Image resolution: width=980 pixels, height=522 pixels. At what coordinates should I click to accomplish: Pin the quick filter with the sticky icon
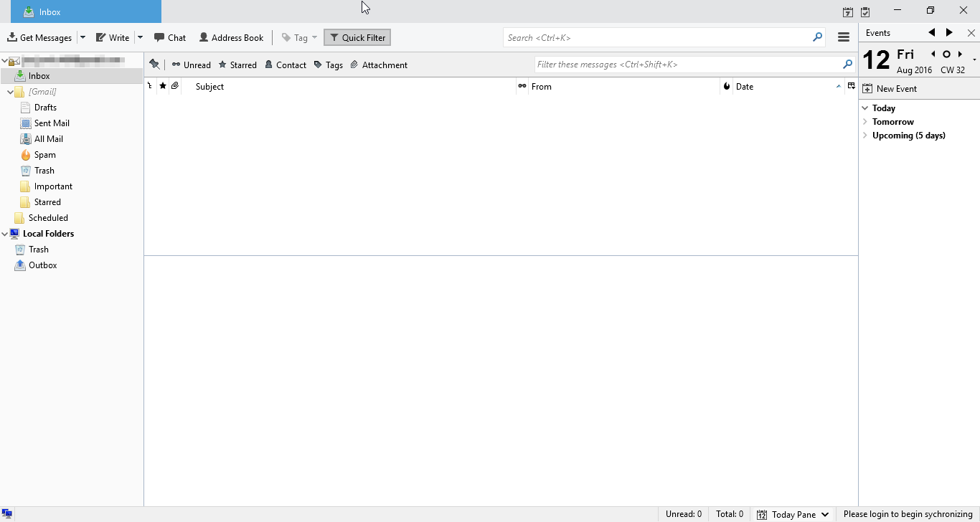tap(154, 64)
